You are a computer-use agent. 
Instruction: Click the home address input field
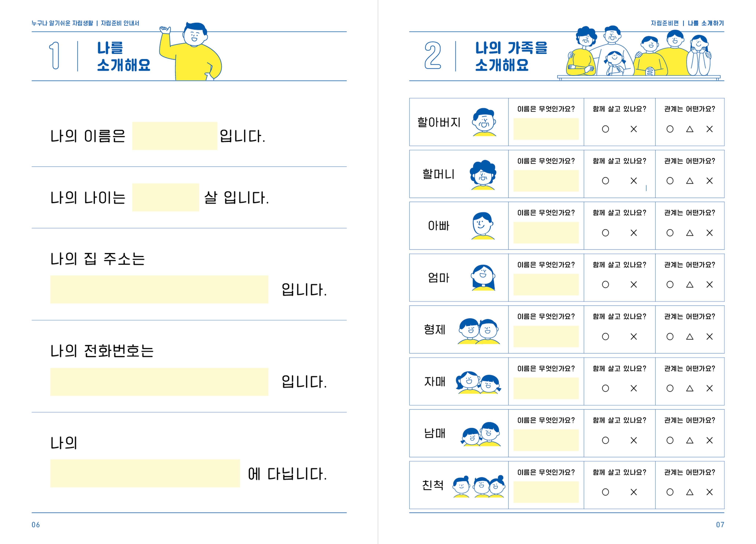click(x=159, y=290)
